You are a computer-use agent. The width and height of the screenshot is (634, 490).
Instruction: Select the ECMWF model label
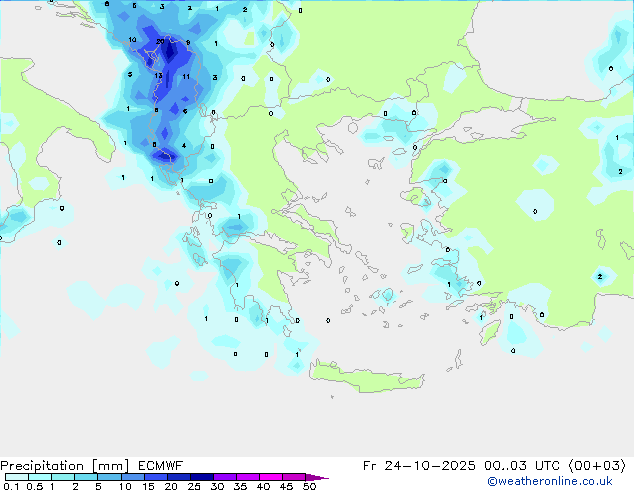161,466
